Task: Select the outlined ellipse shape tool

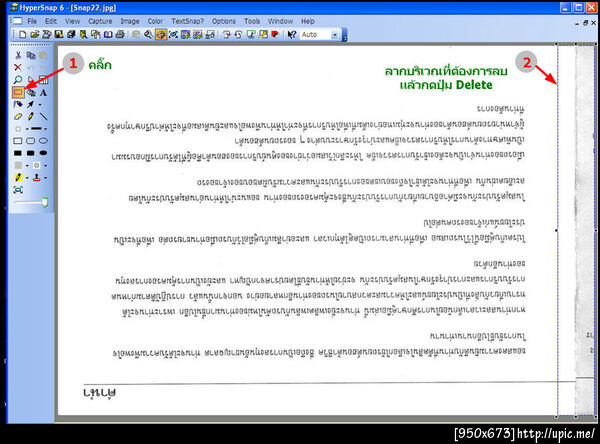Action: coord(44,141)
